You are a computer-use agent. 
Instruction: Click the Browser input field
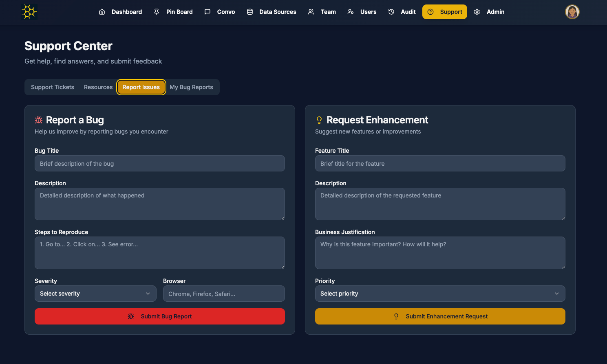tap(224, 294)
